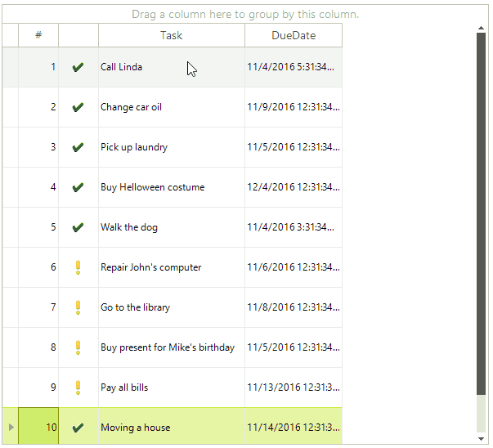Select the 'Walk the dog' cell
The height and width of the screenshot is (448, 493).
(172, 227)
